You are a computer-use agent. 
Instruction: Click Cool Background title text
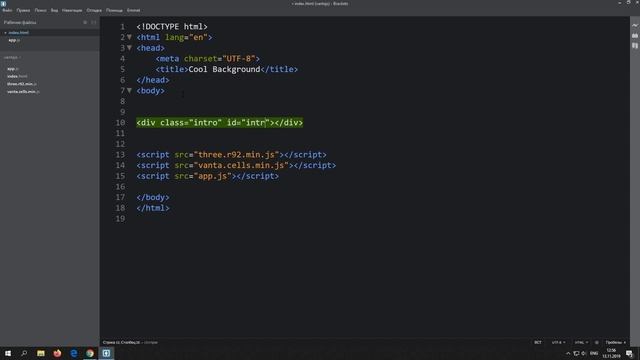click(224, 69)
